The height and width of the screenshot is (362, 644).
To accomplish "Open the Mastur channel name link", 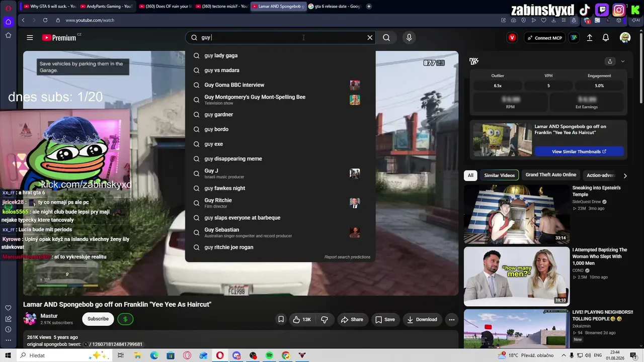I will pos(49,316).
